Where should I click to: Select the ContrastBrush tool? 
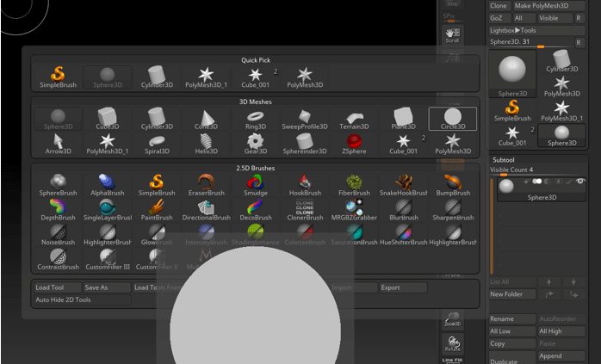[x=58, y=259]
